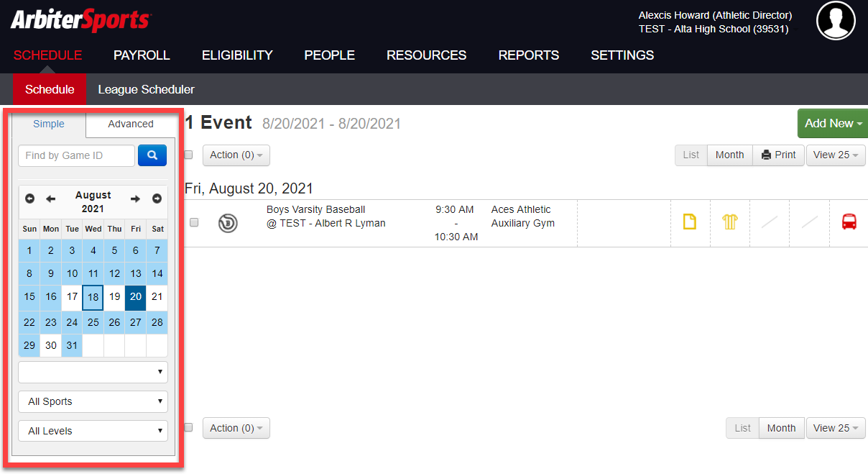Click the blue search magnifier button
Screen dimensions: 868x474
click(x=152, y=155)
